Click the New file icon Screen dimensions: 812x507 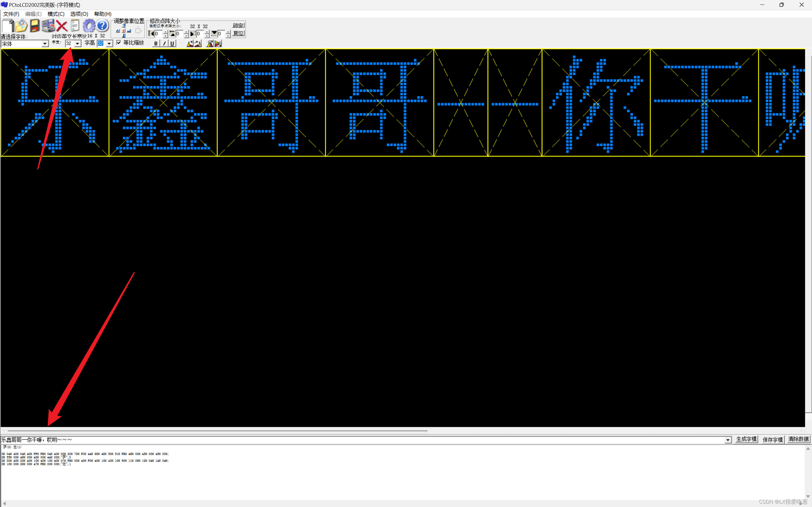[x=8, y=26]
